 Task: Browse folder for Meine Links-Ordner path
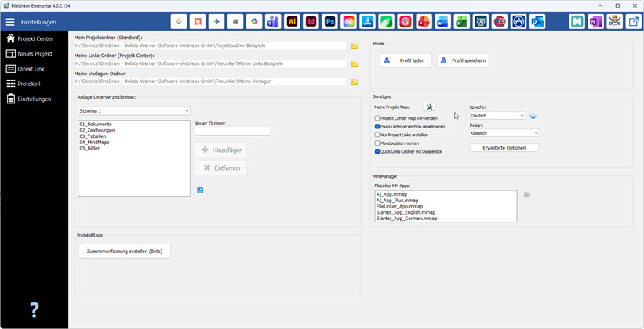(x=355, y=64)
